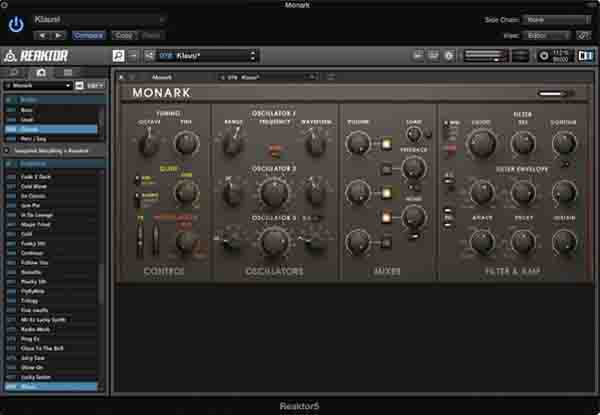Screen dimensions: 600x415
Task: Click the Oscillator 1 Waveform knob
Action: click(x=316, y=142)
